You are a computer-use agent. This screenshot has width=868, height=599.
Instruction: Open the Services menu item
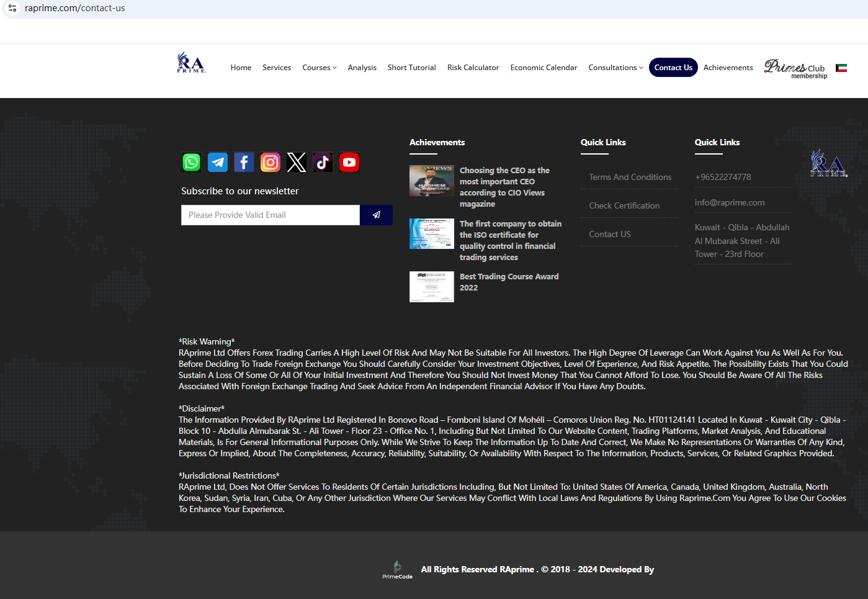(x=277, y=68)
